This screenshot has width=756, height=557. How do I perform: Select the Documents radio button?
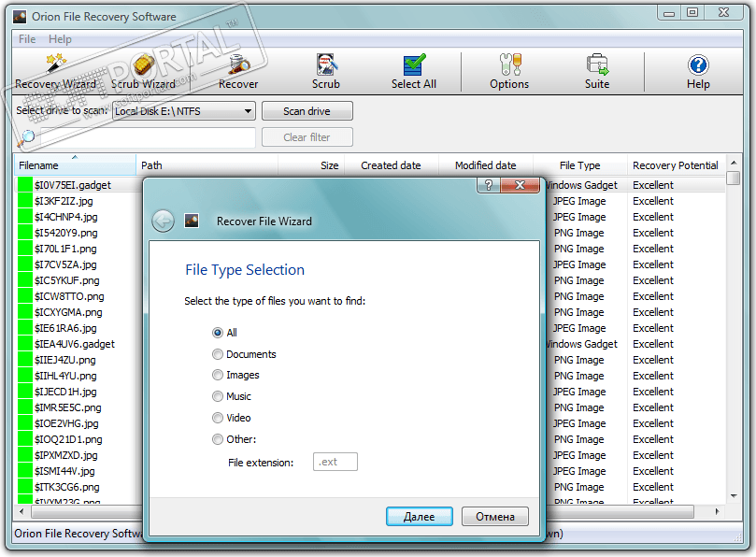point(218,354)
